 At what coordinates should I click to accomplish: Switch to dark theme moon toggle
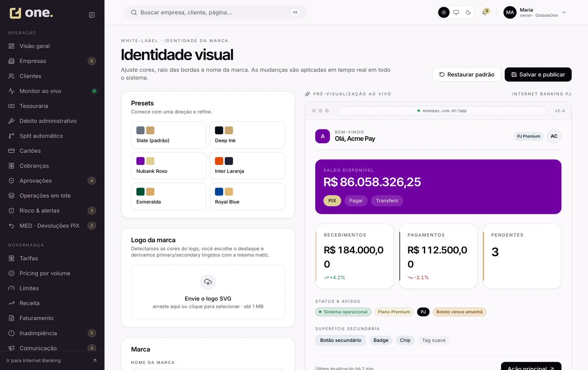tap(468, 12)
